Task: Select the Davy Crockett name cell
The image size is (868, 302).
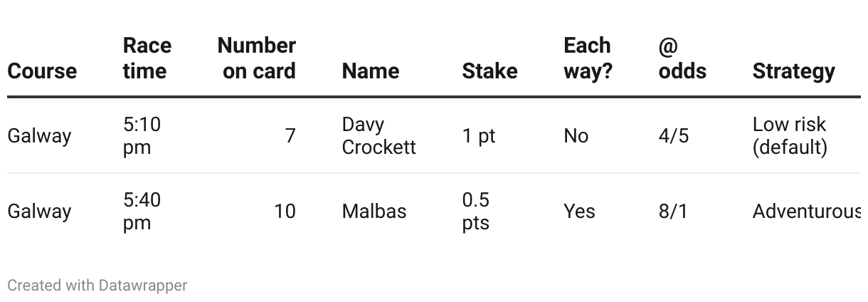Action: [x=379, y=135]
